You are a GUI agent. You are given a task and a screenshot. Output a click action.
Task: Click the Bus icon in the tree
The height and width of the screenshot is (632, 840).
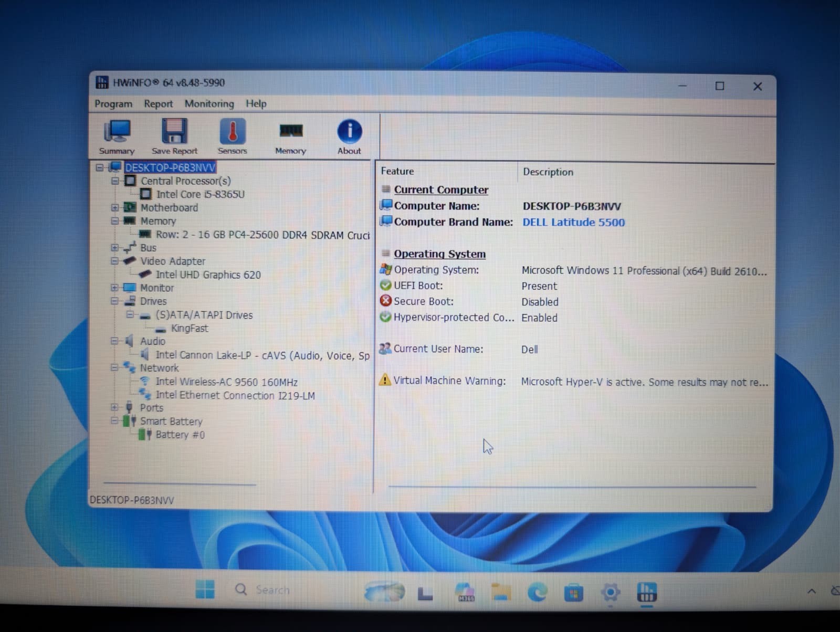130,247
